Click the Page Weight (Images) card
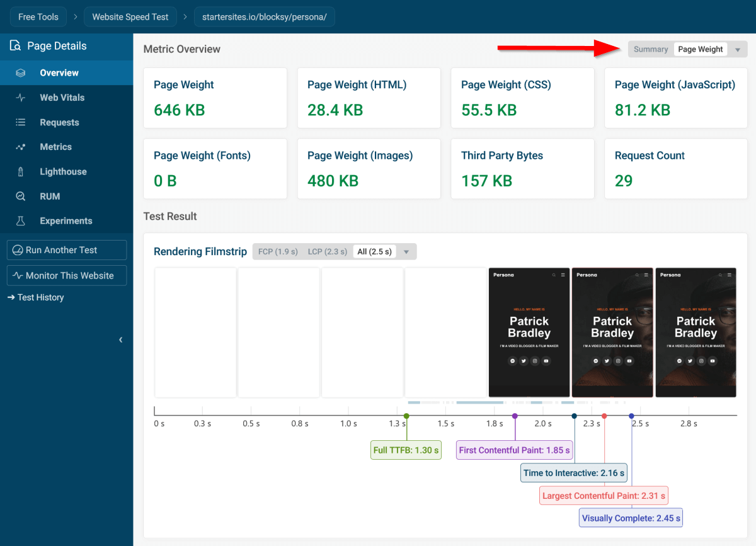This screenshot has width=756, height=546. [369, 169]
